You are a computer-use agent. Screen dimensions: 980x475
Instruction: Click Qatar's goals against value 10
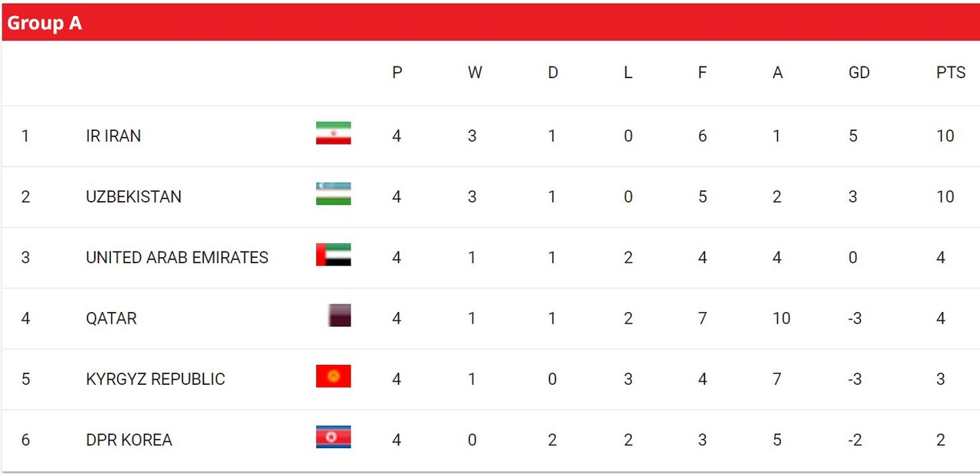781,318
